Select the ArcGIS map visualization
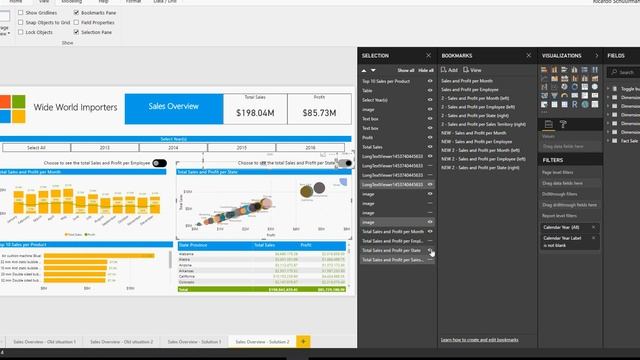Viewport: 640px width, 360px height. tap(585, 104)
